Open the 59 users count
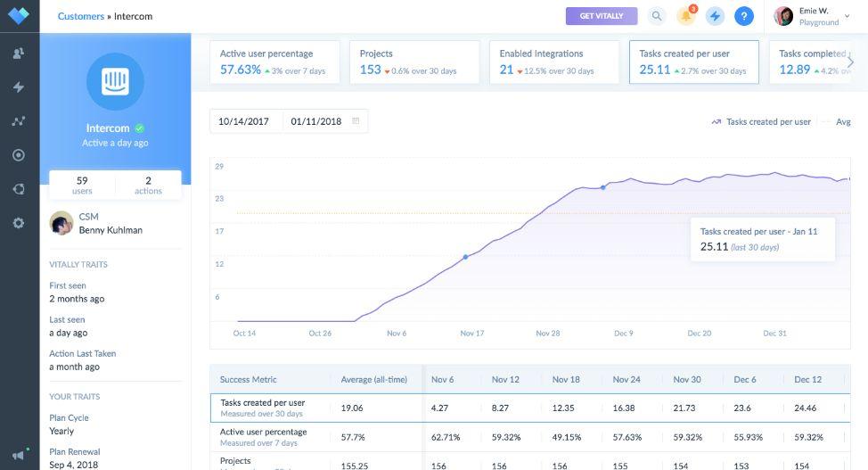The width and height of the screenshot is (868, 470). pos(82,186)
